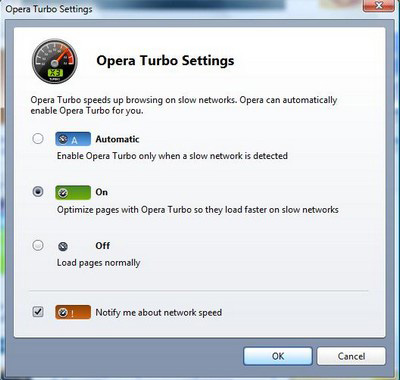
Task: Click the Notify me about network speed label
Action: [x=159, y=313]
